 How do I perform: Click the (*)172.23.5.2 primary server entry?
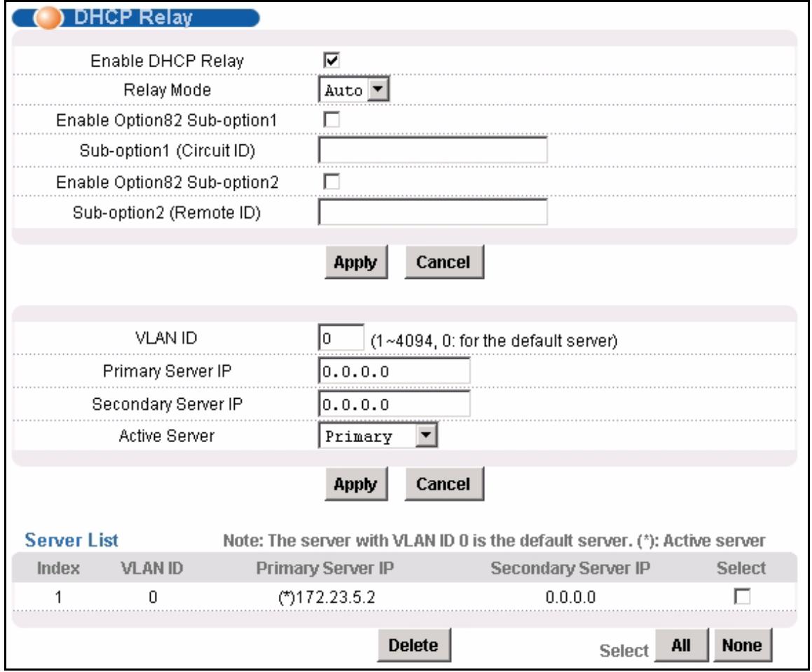point(326,598)
